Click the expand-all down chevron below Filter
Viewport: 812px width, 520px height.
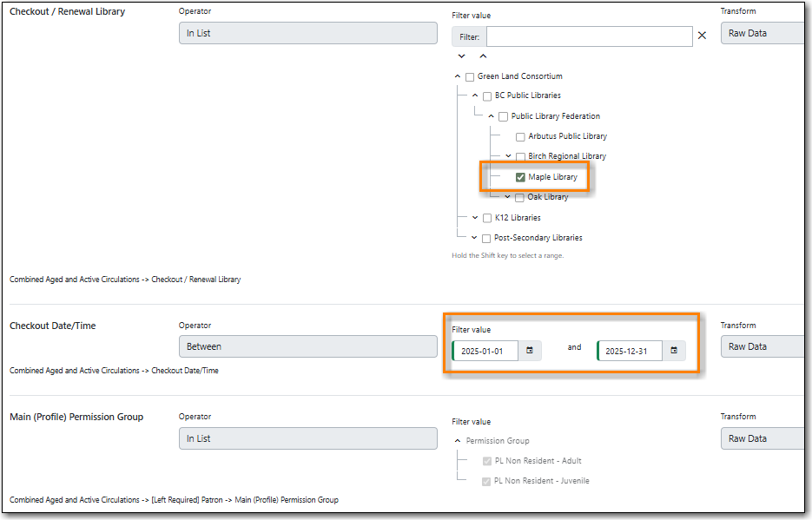(461, 56)
